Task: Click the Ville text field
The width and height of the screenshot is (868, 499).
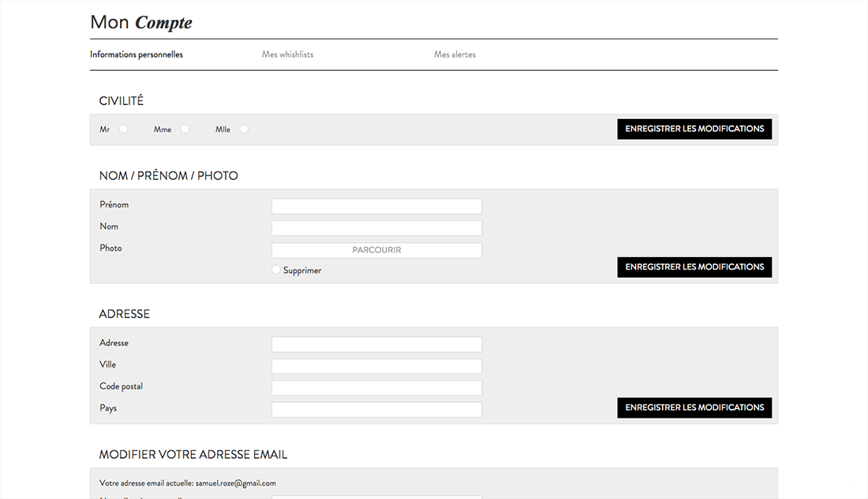Action: tap(376, 367)
